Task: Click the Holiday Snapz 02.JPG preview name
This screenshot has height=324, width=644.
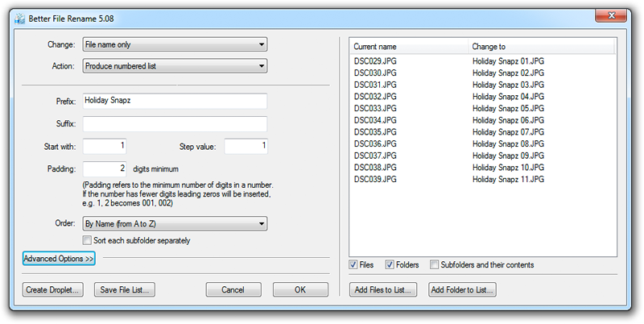Action: click(x=508, y=73)
